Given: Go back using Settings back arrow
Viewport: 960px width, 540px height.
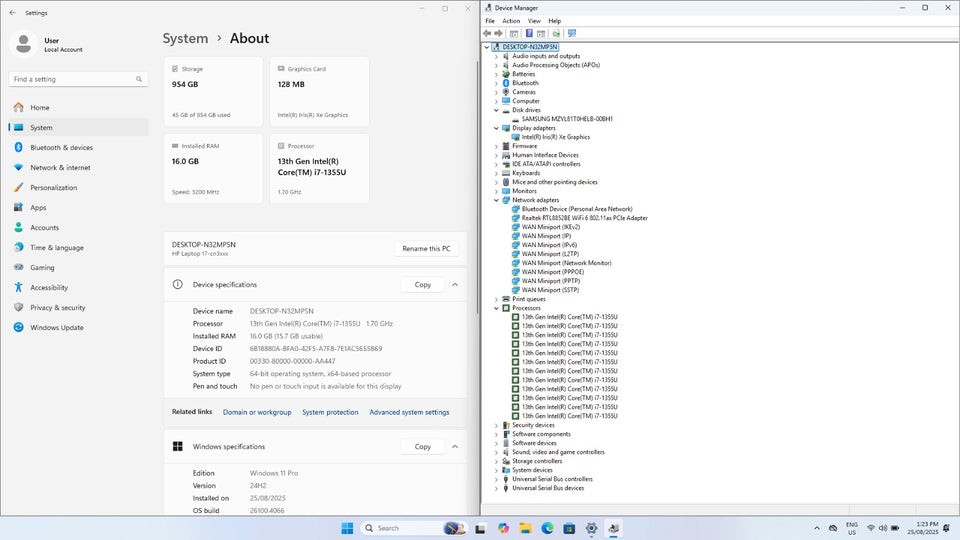Looking at the screenshot, I should tap(12, 12).
